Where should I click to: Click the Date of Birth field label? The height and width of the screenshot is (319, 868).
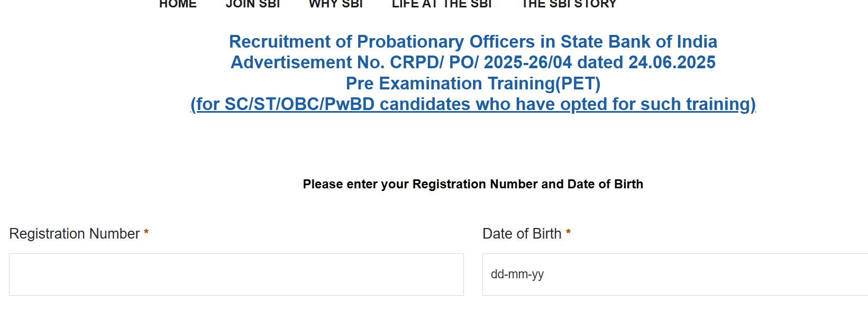coord(522,234)
